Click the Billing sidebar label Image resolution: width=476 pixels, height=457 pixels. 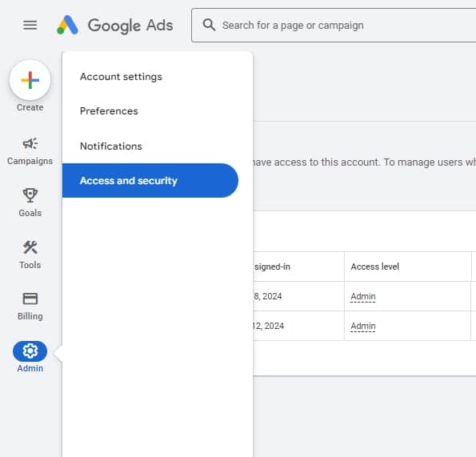(x=30, y=316)
